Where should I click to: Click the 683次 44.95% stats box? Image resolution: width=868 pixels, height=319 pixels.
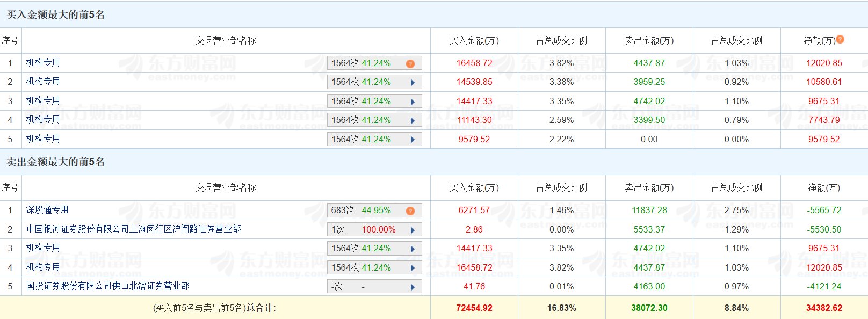[x=374, y=211]
